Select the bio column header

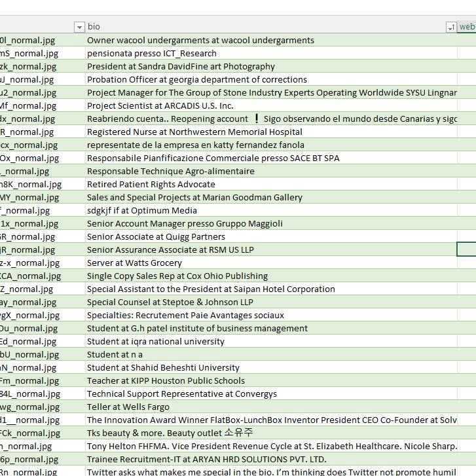point(271,27)
